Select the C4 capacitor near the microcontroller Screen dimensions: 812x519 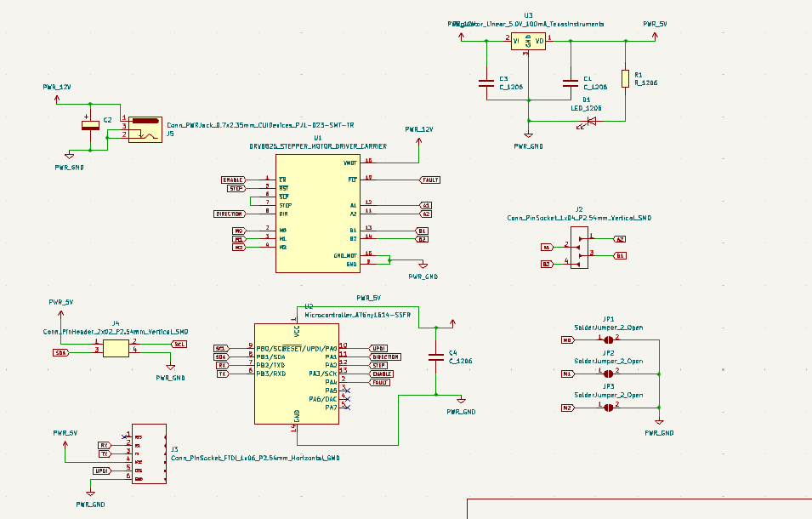436,356
